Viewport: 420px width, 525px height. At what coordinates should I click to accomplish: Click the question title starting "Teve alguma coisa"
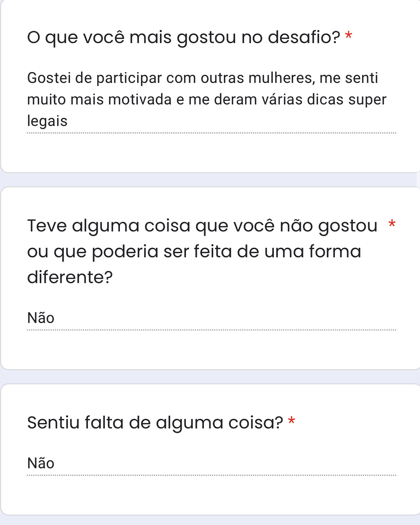(202, 251)
